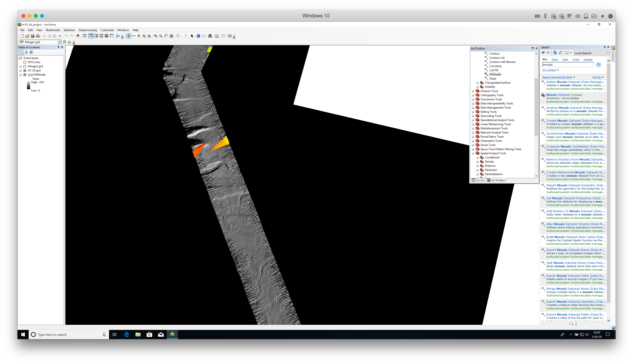Switch to the Results tab

[x=478, y=180]
